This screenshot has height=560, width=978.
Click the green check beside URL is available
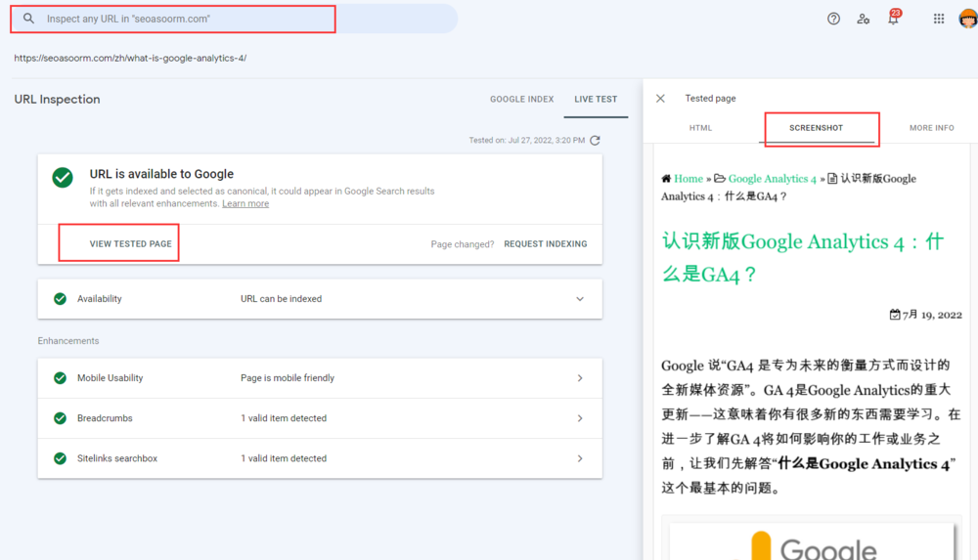63,178
